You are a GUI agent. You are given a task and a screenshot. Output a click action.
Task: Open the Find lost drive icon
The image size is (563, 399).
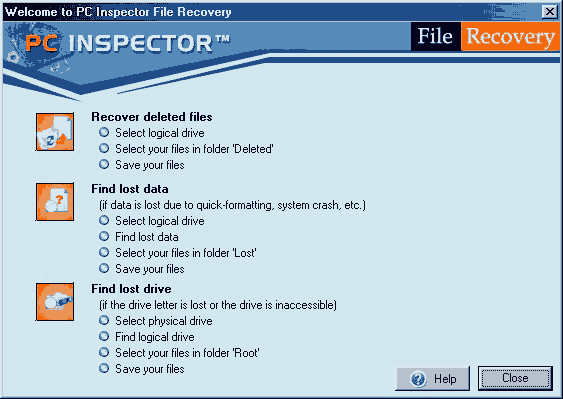[55, 302]
